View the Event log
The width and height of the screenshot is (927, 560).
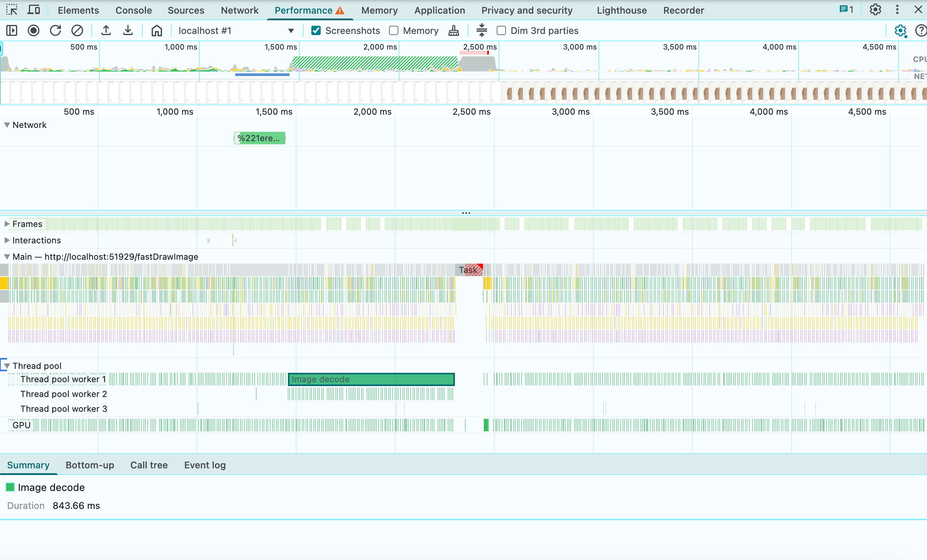[205, 465]
